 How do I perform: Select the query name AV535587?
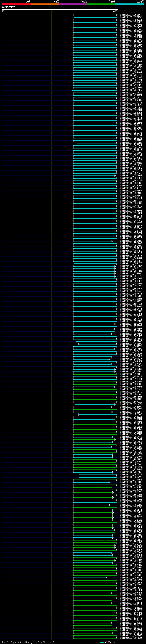[8, 7]
